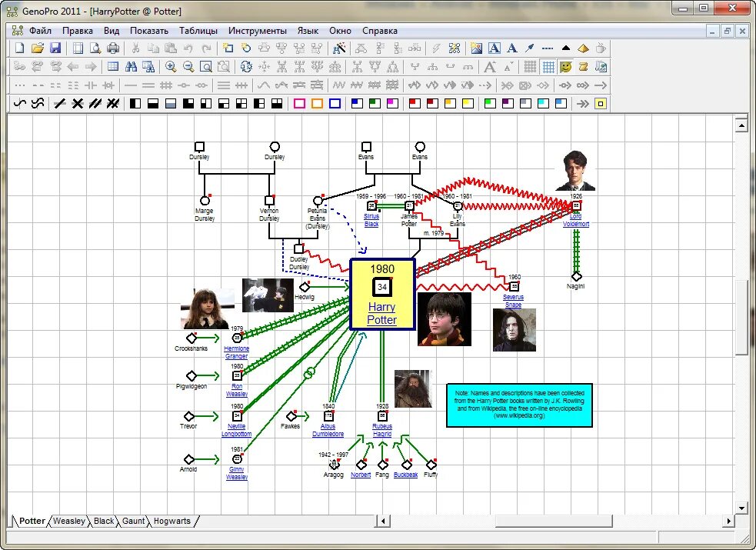Open the Файл menu

(40, 30)
